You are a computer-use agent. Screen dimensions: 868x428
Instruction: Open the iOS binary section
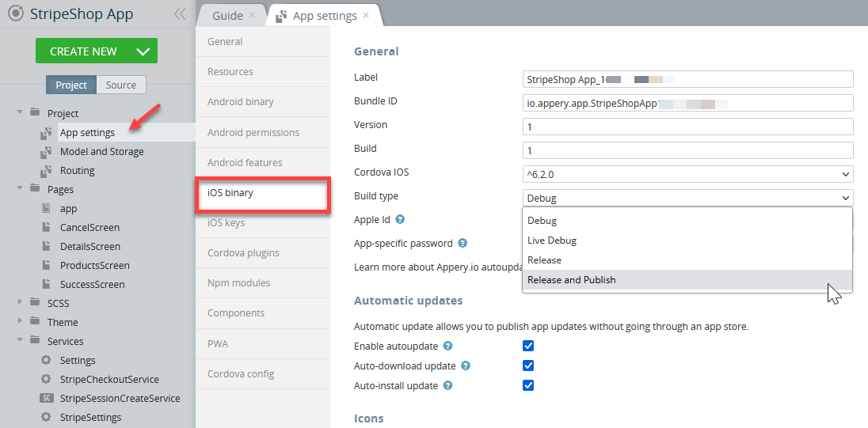point(263,193)
